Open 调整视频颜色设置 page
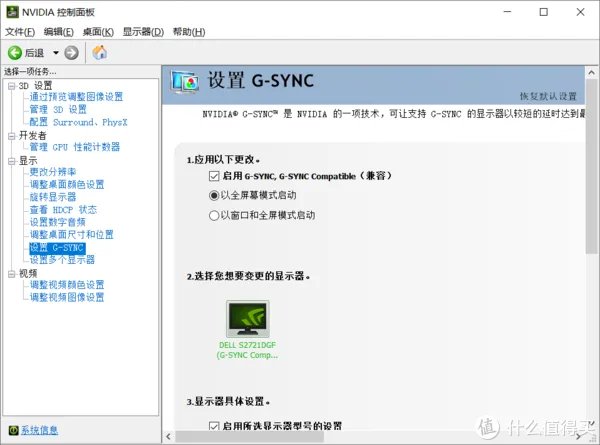 point(67,285)
